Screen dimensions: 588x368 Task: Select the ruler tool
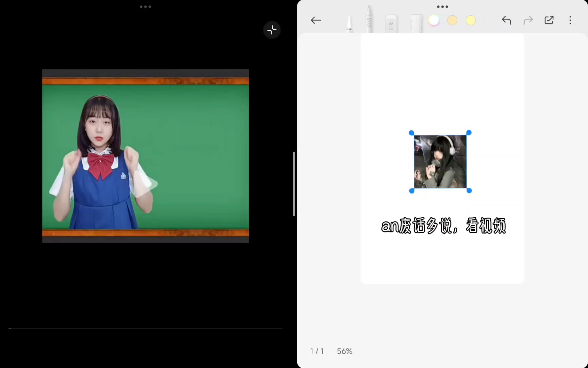tap(416, 24)
